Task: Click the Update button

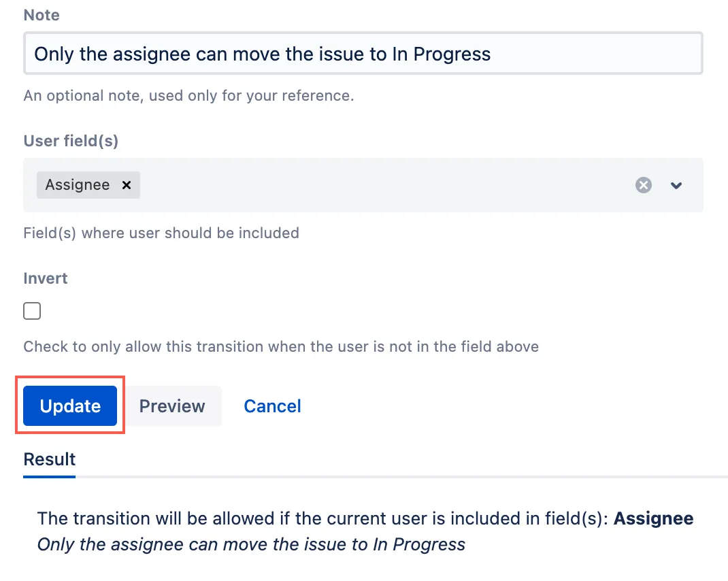Action: coord(70,405)
